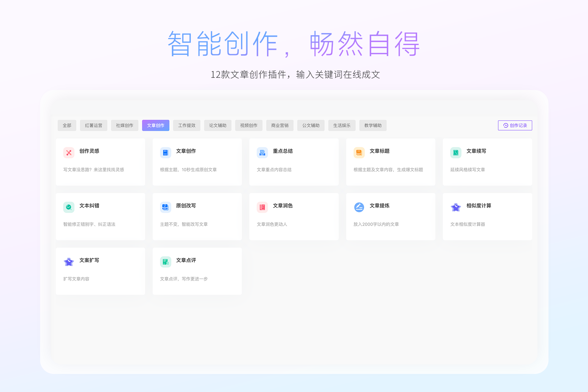
Task: Select the highlighted 文章创作 tab
Action: (x=156, y=126)
